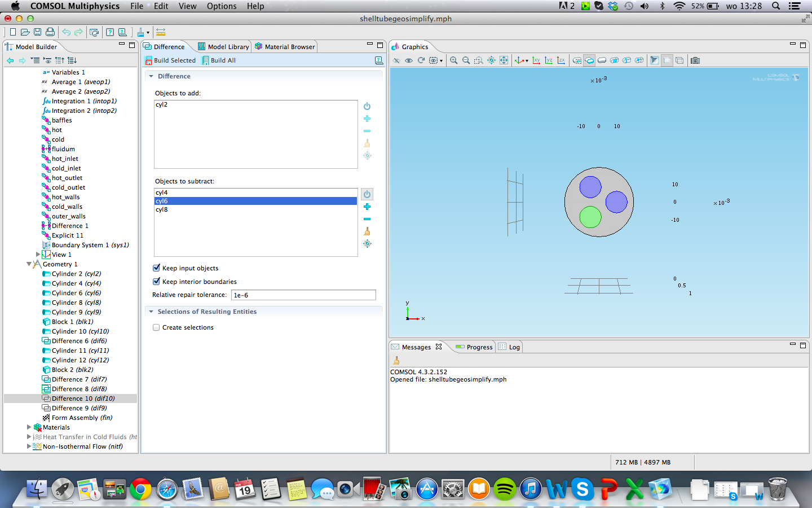Collapse Selections of Resulting Entities section
The image size is (812, 508).
pos(151,312)
